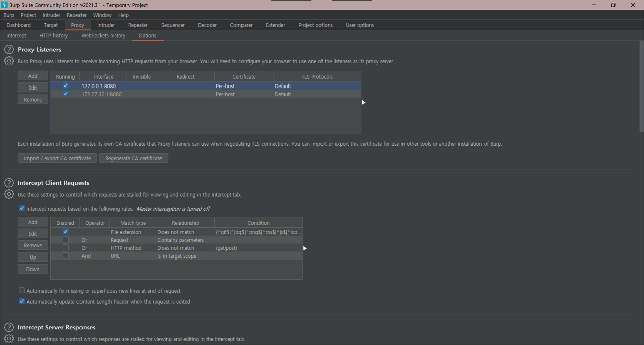This screenshot has height=345, width=644.
Task: Open the WebSockets history sub-tab
Action: point(103,36)
